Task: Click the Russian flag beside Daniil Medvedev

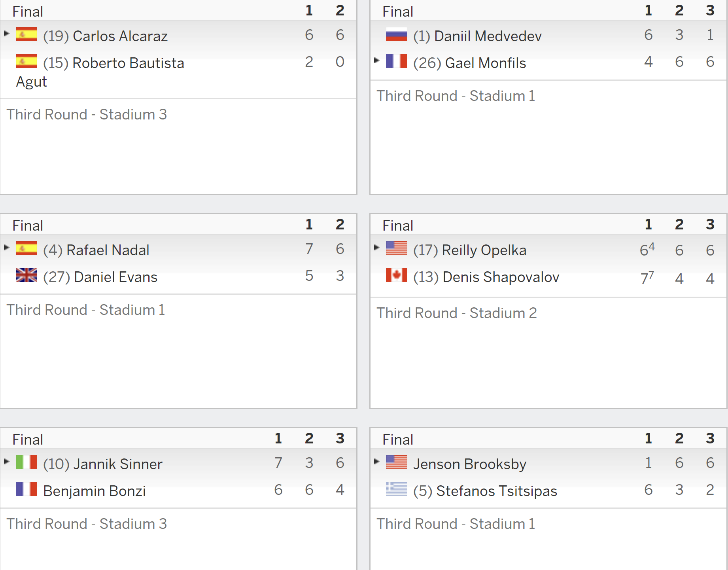Action: click(x=397, y=34)
